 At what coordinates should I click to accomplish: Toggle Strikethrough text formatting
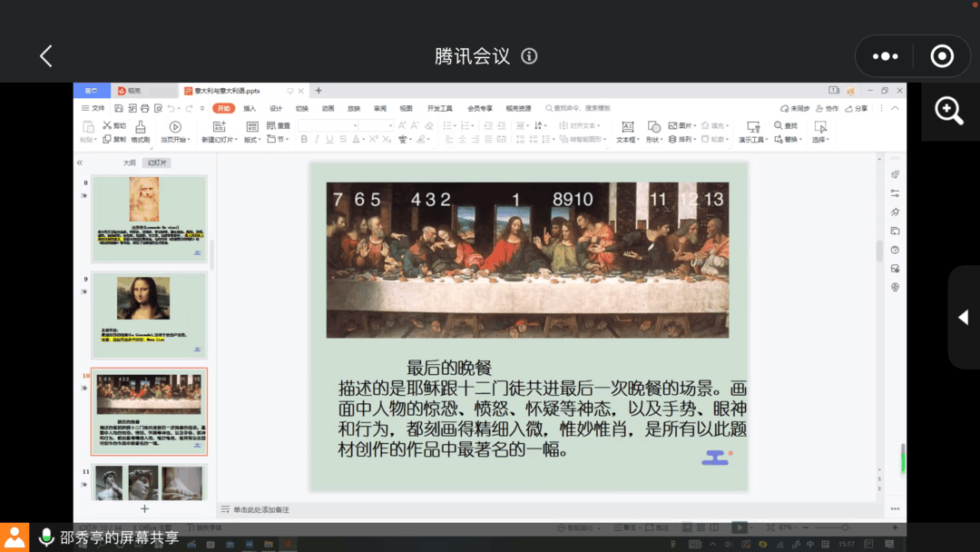(x=343, y=140)
